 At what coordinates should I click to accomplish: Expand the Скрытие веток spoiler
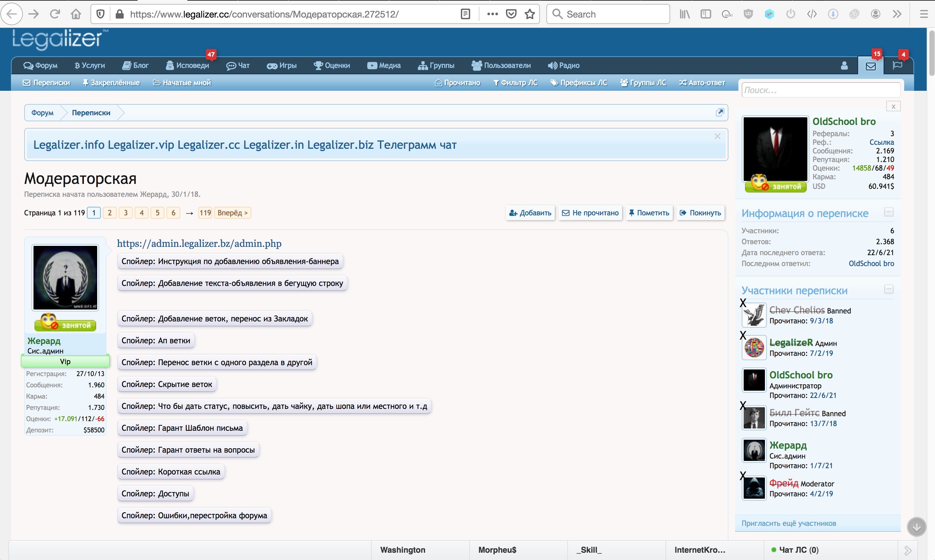166,384
